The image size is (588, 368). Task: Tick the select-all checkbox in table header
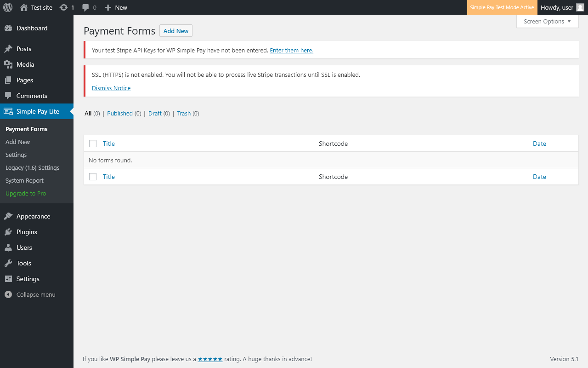coord(93,144)
